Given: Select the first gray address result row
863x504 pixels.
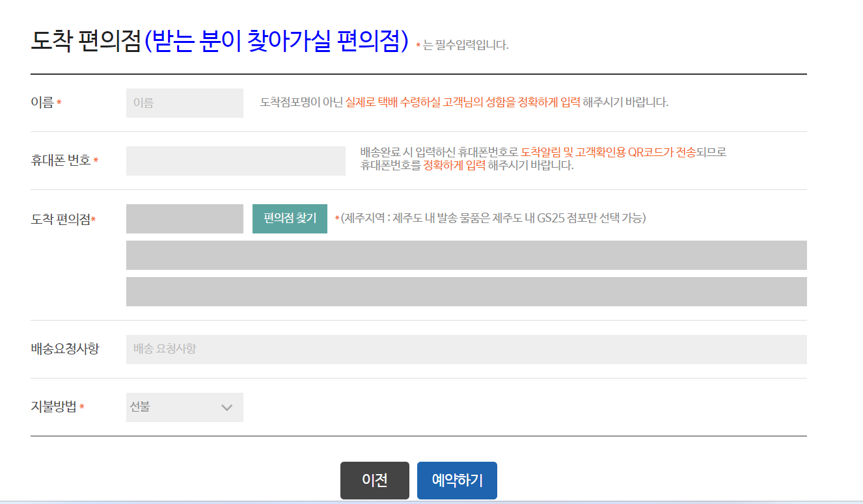Looking at the screenshot, I should pyautogui.click(x=467, y=255).
